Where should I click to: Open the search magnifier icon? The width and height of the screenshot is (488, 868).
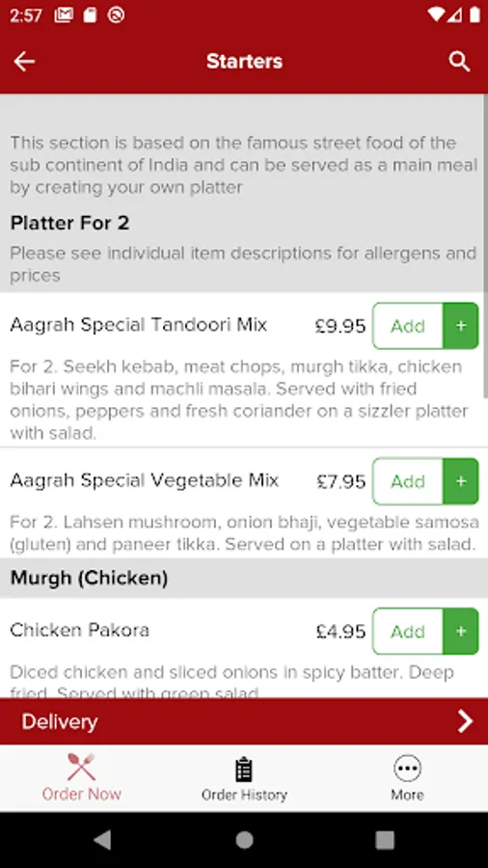(x=459, y=62)
